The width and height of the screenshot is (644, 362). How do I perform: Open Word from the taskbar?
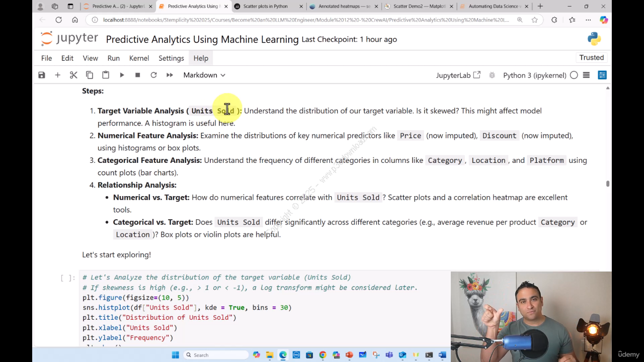point(442,355)
